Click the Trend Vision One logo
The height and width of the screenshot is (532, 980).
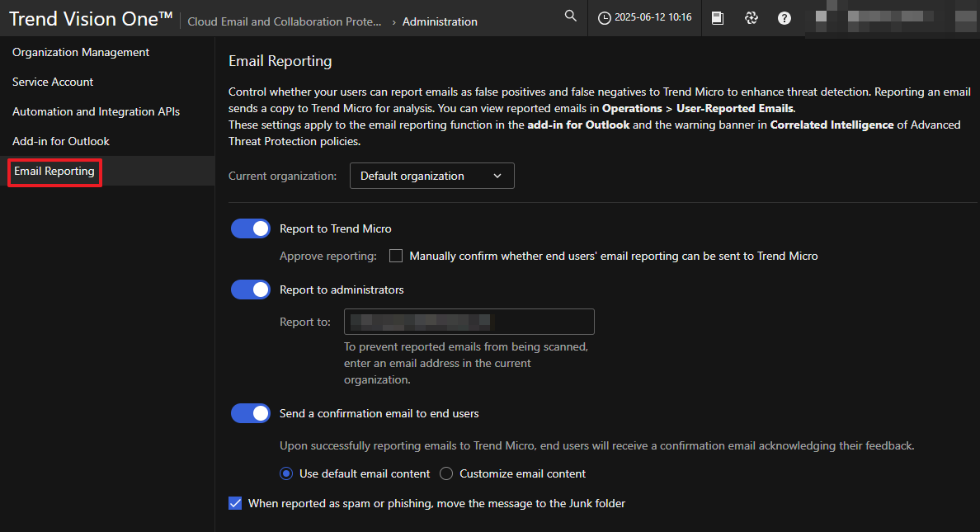[x=91, y=20]
